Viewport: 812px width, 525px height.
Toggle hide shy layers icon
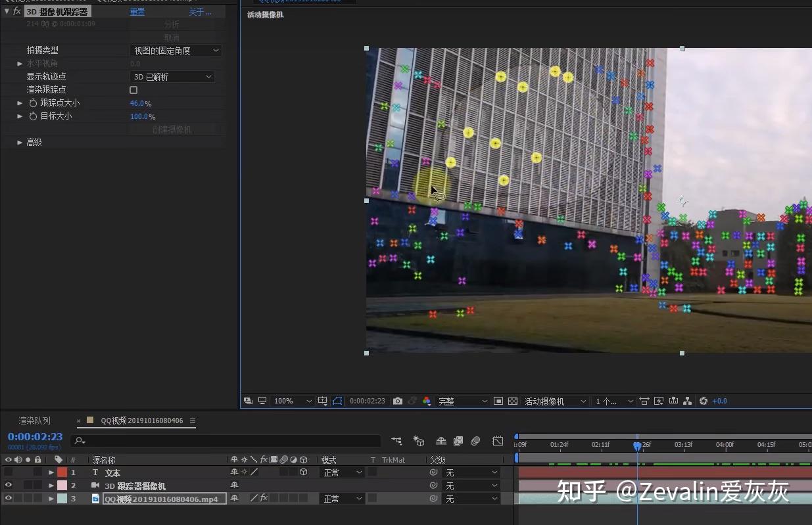441,441
